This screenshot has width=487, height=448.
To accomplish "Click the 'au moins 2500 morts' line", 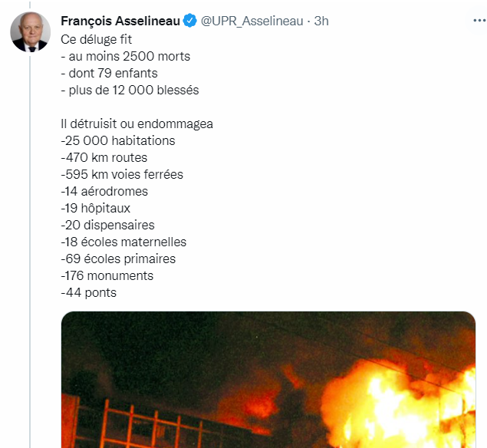I will (125, 56).
